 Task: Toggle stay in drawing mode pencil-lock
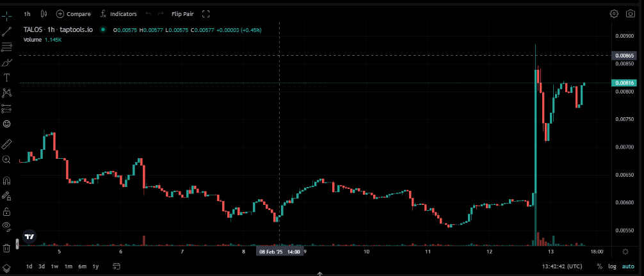point(6,196)
